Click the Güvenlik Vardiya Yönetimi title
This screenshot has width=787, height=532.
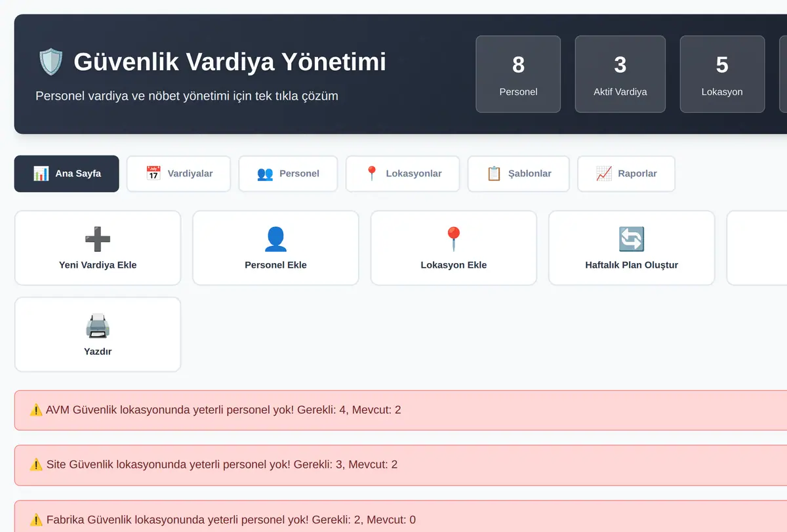(230, 62)
